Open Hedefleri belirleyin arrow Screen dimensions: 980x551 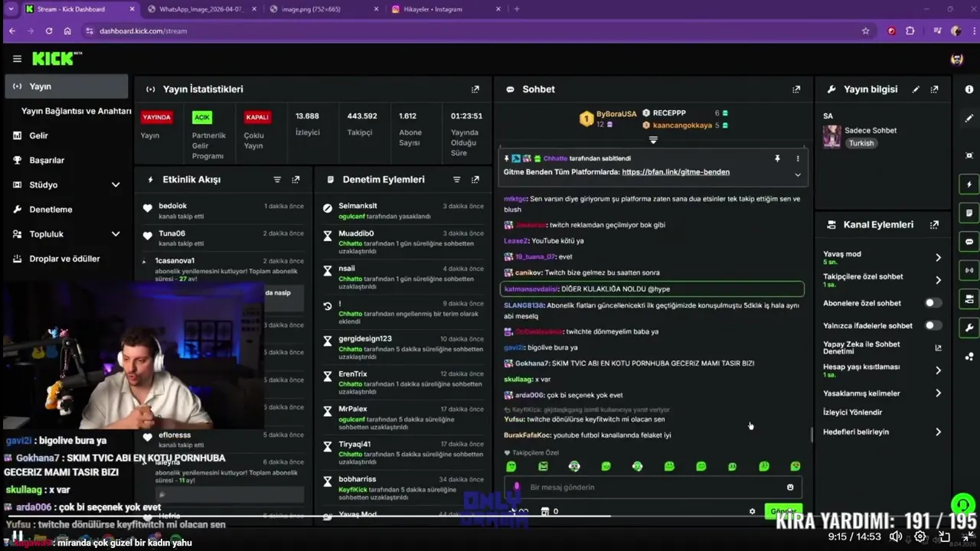[x=938, y=432]
